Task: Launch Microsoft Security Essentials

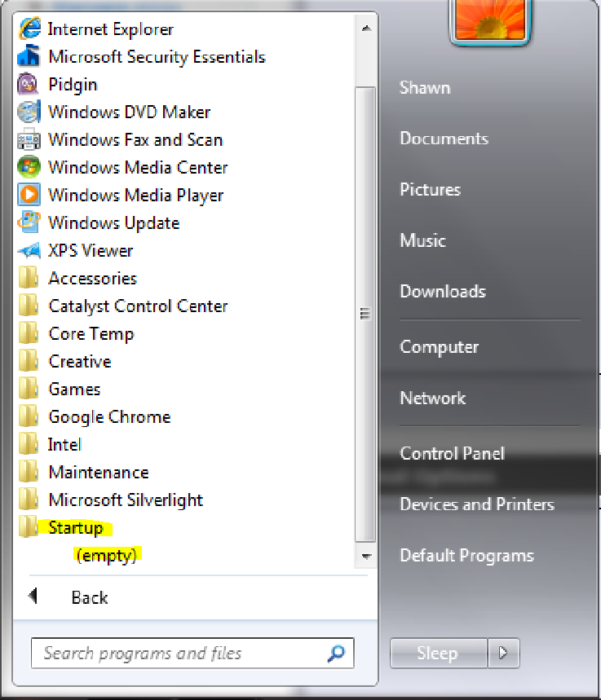Action: tap(157, 57)
